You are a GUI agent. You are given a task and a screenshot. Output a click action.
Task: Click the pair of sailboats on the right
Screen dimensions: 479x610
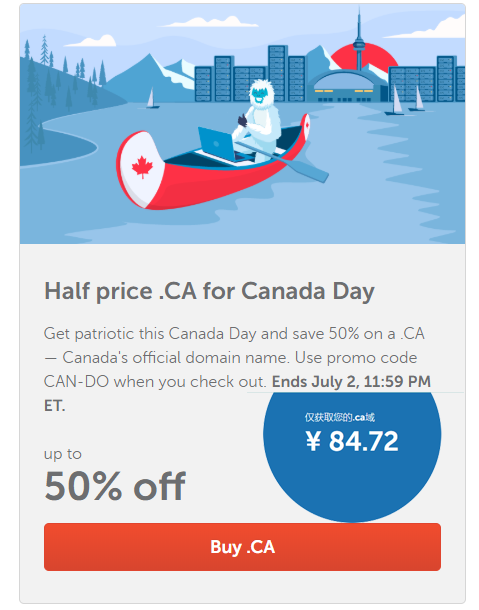coord(405,100)
